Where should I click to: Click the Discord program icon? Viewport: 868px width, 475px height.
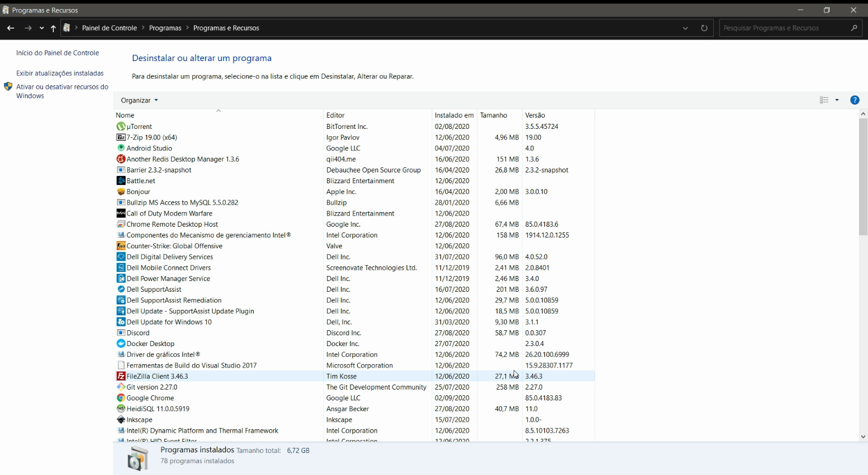coord(120,332)
